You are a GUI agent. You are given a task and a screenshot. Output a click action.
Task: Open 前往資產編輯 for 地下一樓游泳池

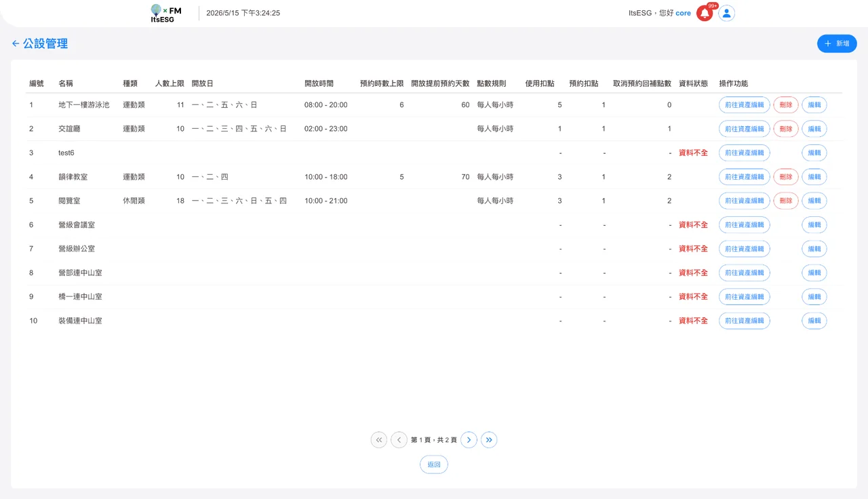click(745, 105)
